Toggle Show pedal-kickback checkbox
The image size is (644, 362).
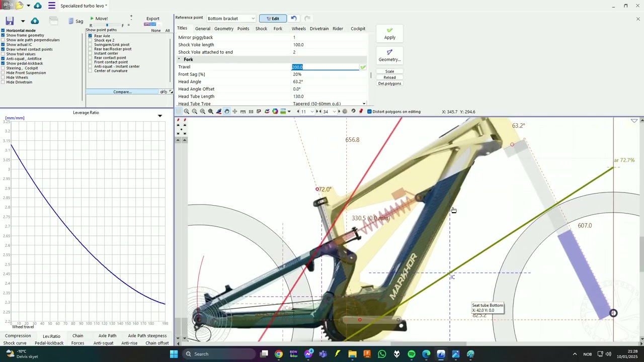click(x=3, y=63)
